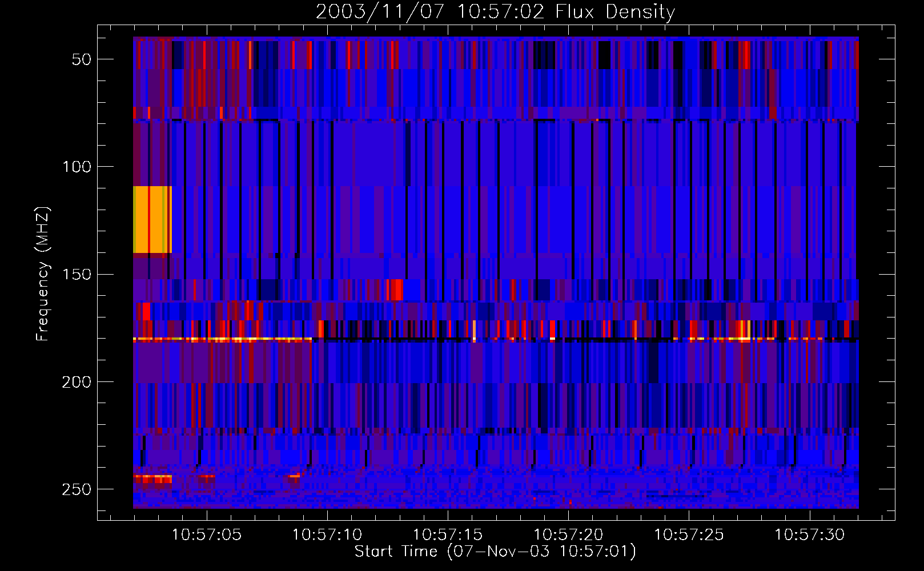This screenshot has height=571, width=924.
Task: Click the 200 frequency tick label
Action: (77, 382)
